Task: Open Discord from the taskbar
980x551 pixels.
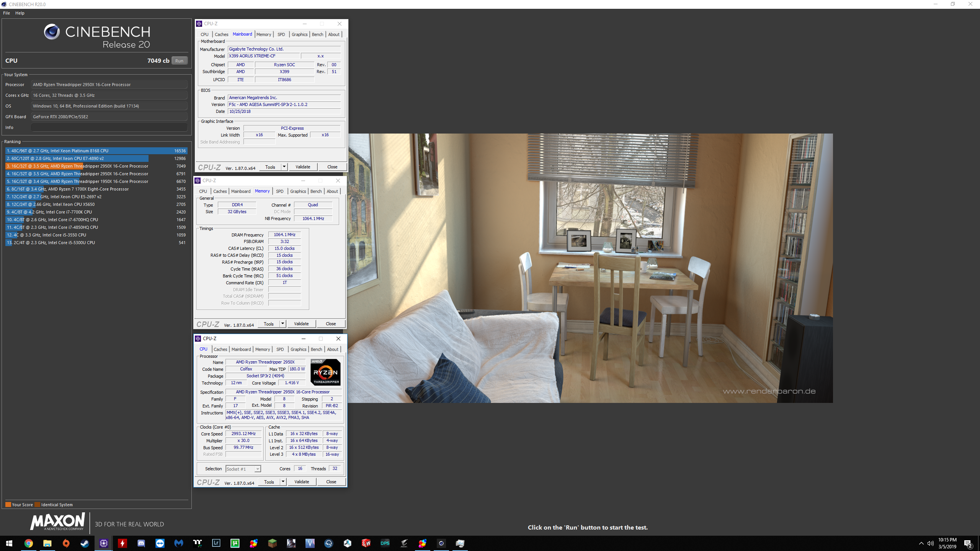Action: [x=141, y=543]
